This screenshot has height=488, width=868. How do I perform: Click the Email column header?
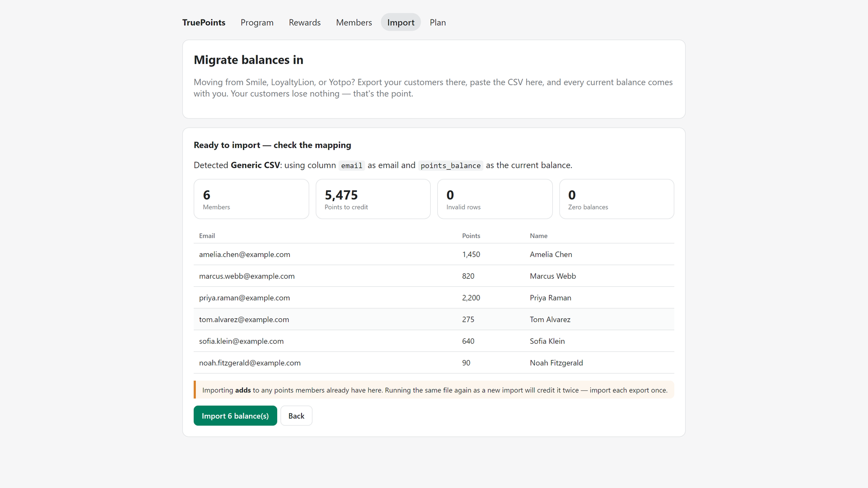click(207, 236)
